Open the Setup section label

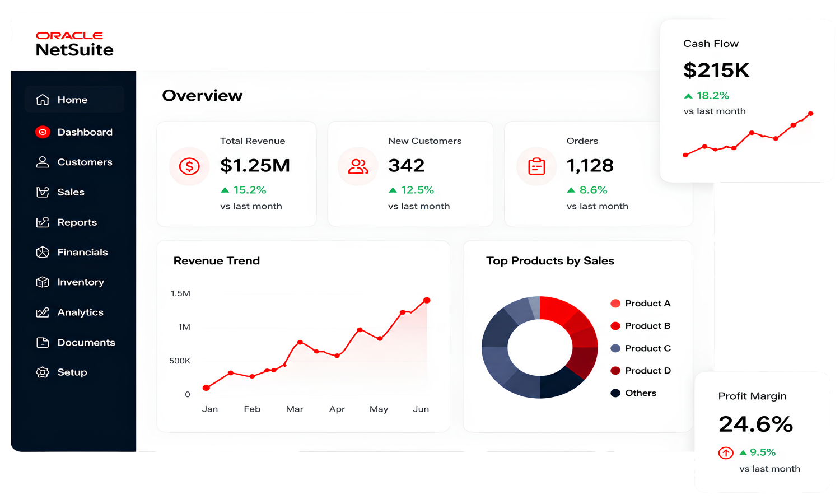[72, 372]
